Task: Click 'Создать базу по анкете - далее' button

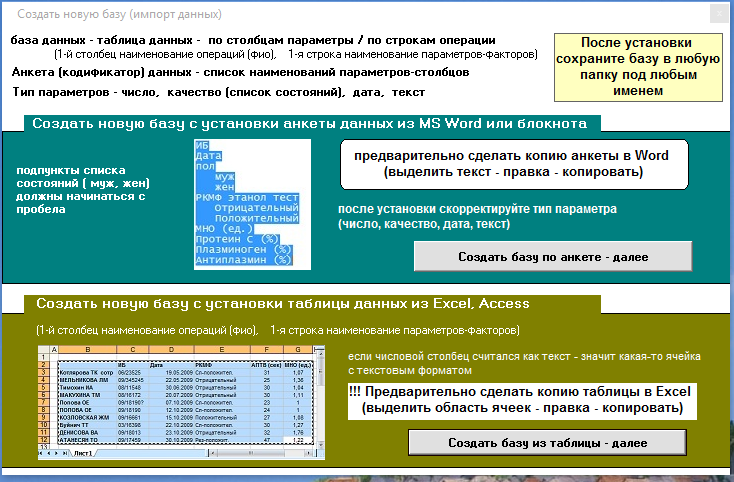Action: pos(553,257)
